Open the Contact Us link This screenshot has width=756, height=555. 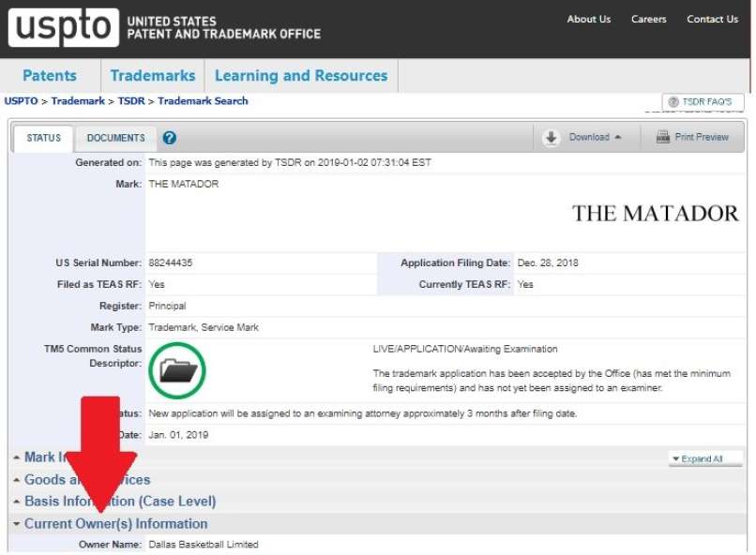(x=713, y=20)
